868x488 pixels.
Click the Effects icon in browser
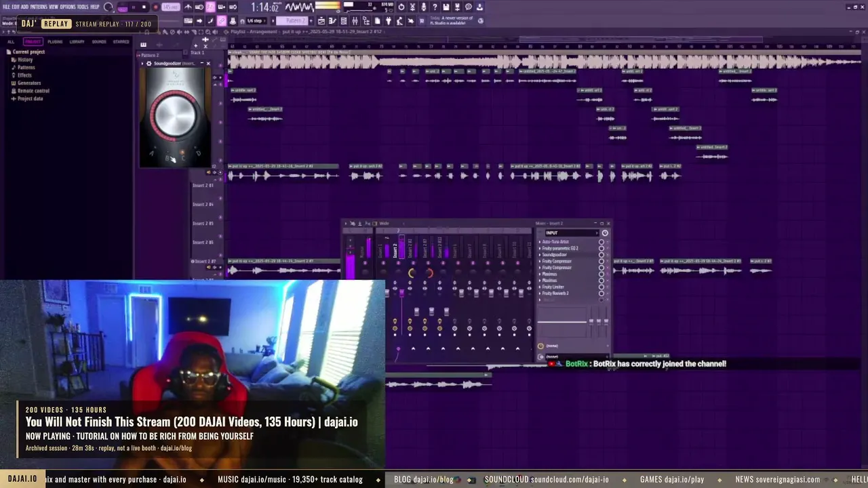click(14, 75)
